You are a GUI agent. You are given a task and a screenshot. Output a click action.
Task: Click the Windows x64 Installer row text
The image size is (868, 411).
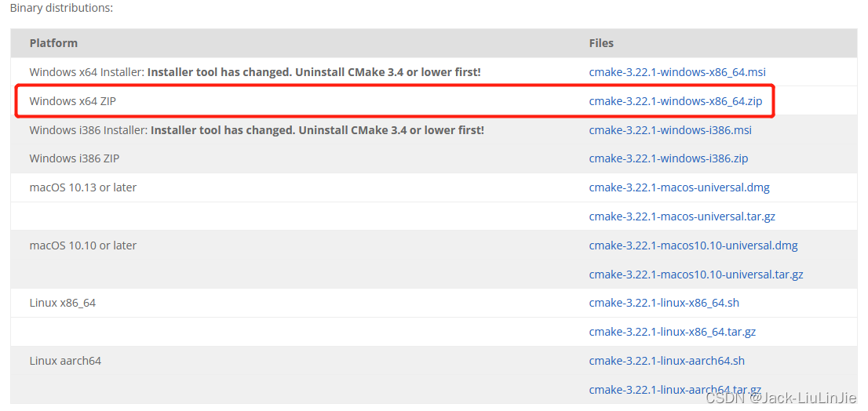pos(254,72)
